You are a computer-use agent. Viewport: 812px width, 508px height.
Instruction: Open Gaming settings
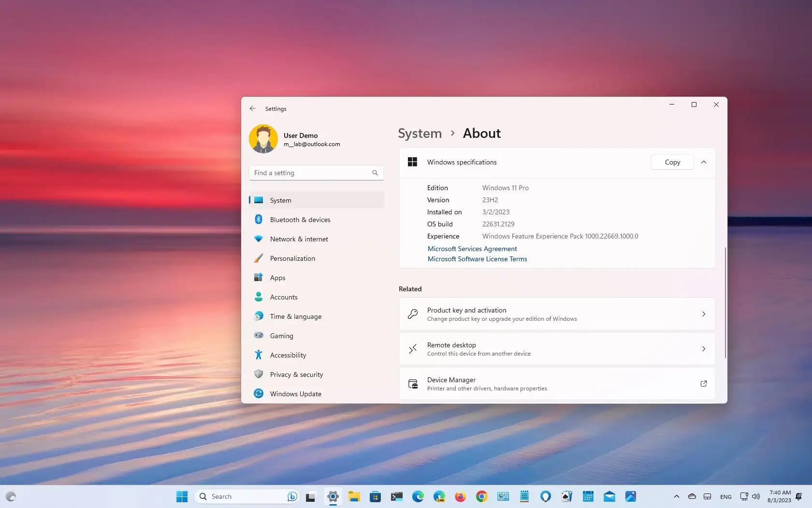(x=317, y=336)
